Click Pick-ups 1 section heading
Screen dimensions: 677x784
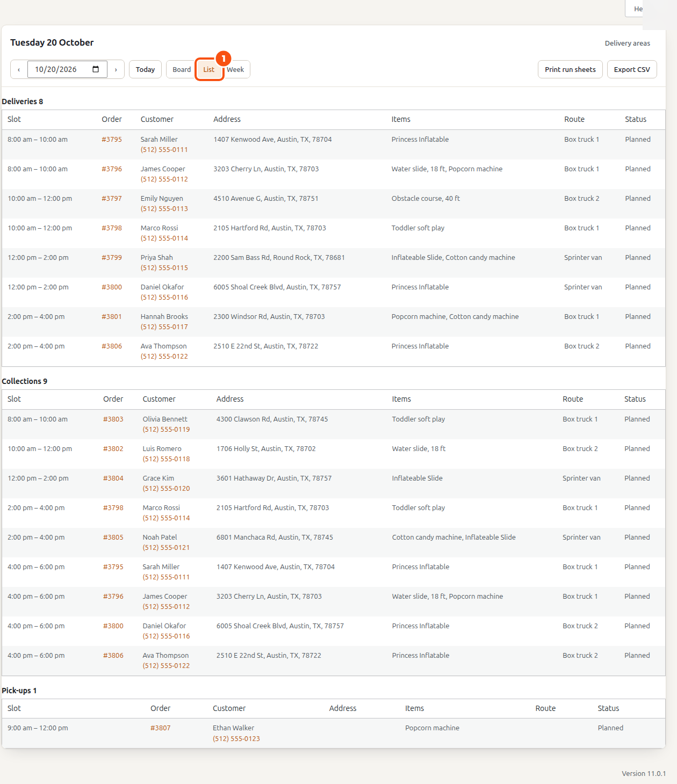[x=19, y=691]
